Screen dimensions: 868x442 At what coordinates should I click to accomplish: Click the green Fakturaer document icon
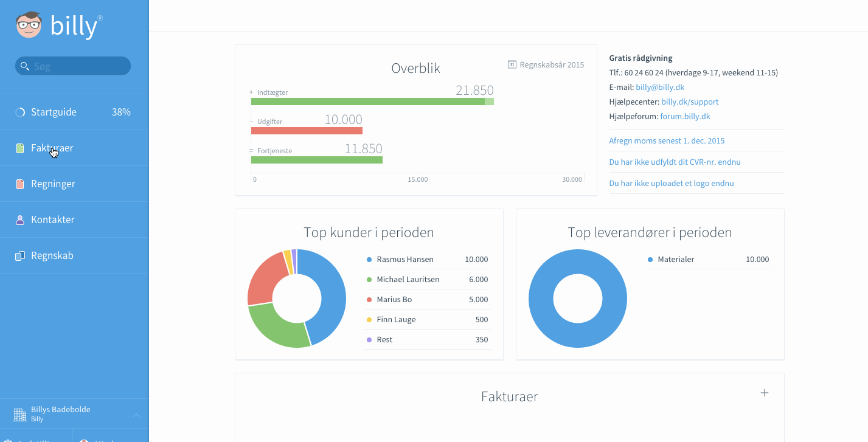click(20, 148)
